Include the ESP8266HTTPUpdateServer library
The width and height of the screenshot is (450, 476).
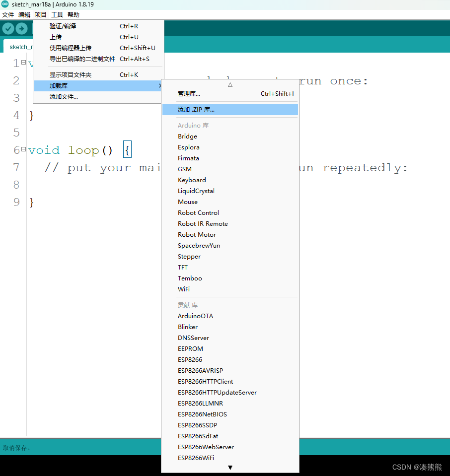[230, 393]
